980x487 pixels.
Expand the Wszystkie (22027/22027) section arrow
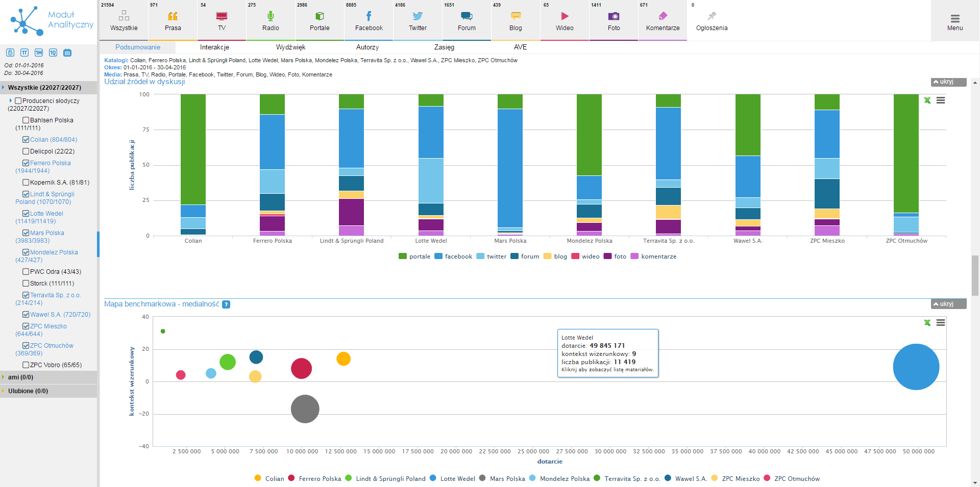[3, 88]
